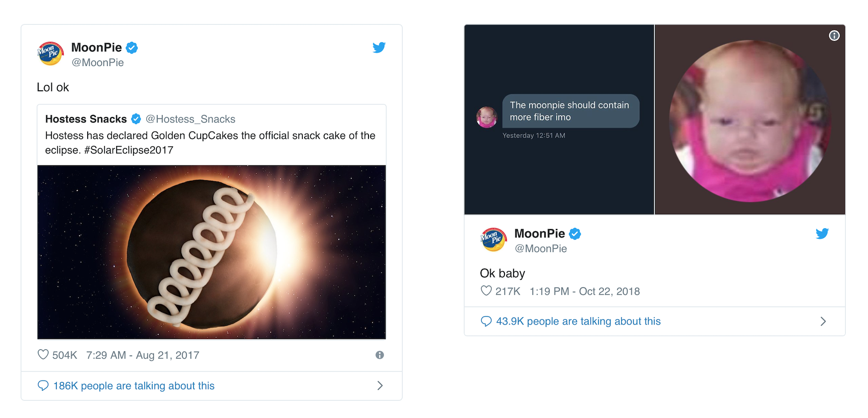Screen dimensions: 868x418
Task: Like the tweet with 217K heart icon
Action: pyautogui.click(x=486, y=291)
